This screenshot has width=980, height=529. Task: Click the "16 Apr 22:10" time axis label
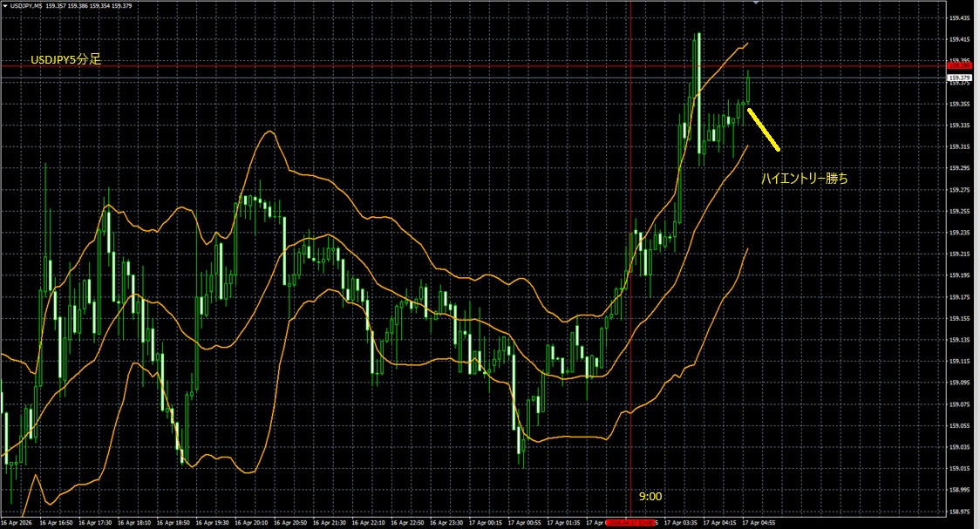coord(370,523)
